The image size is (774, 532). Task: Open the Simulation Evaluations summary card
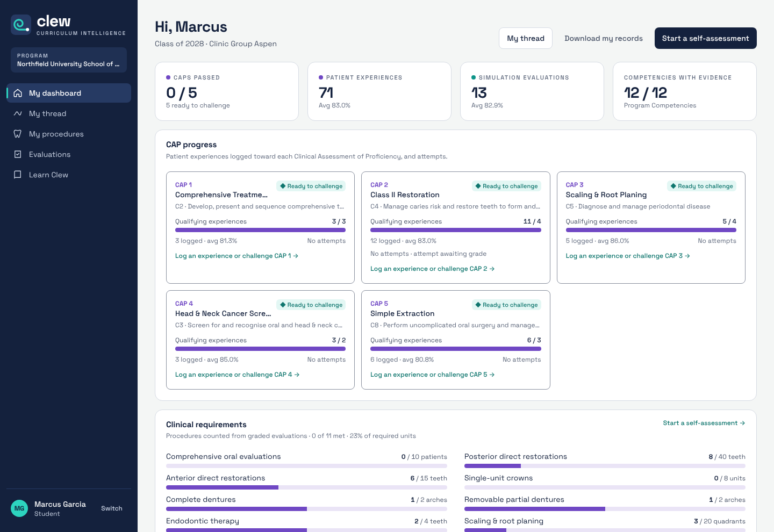[x=532, y=91]
